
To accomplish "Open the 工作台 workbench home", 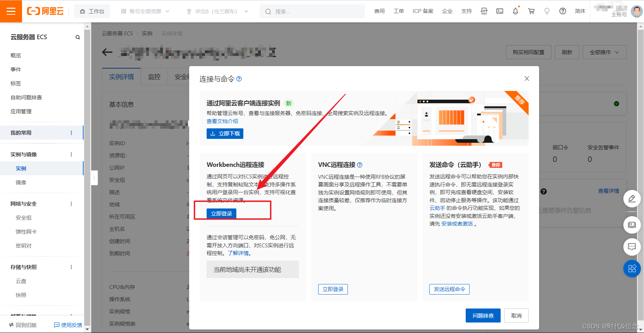I will pos(92,11).
